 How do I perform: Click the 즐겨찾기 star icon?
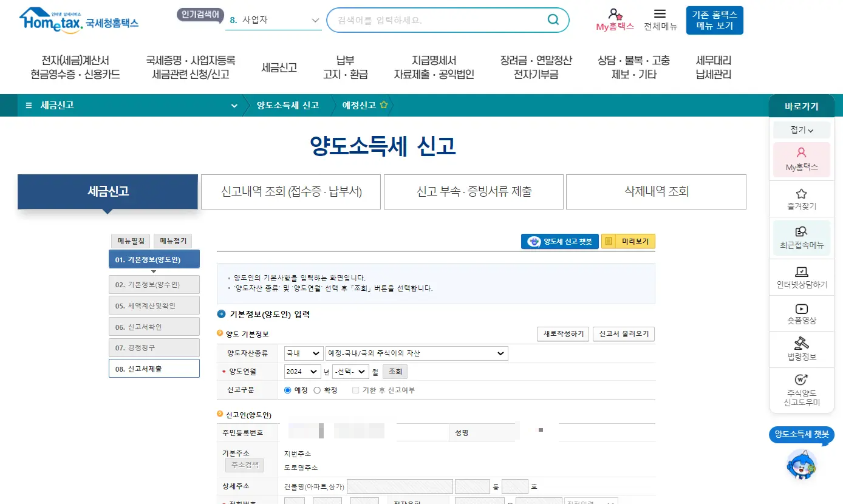[x=800, y=199]
